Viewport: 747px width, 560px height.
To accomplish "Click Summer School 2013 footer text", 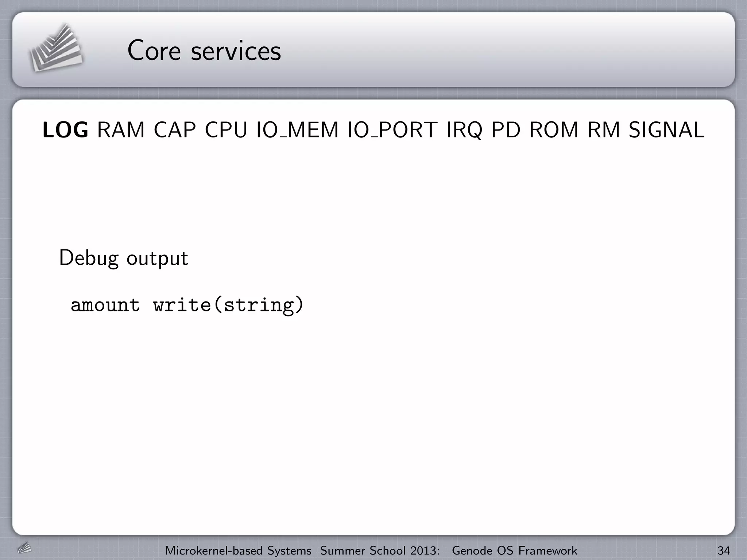I will pos(380,550).
